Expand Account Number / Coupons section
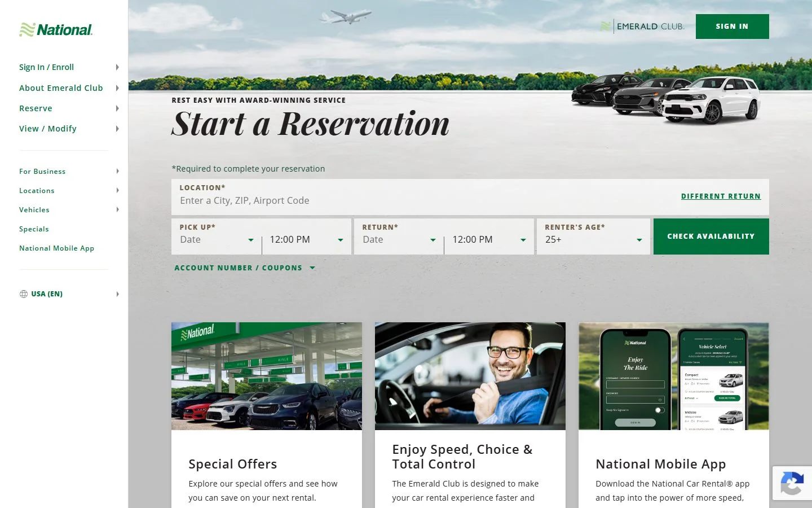This screenshot has width=812, height=508. click(245, 268)
